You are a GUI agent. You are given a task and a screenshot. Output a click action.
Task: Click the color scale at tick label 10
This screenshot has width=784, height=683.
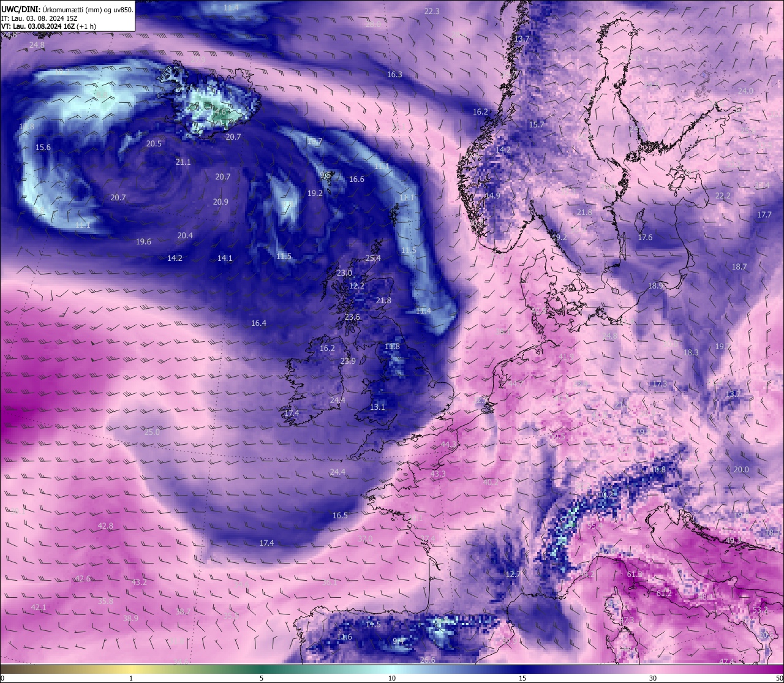coord(391,677)
